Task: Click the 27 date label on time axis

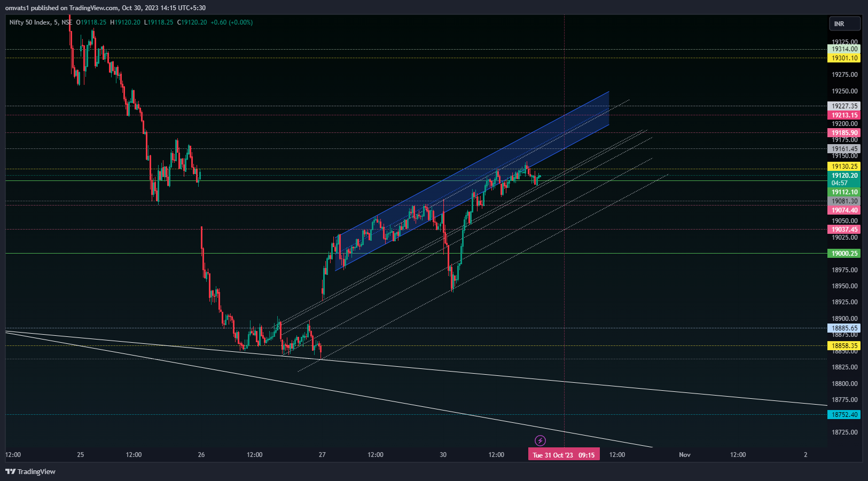Action: pos(322,455)
